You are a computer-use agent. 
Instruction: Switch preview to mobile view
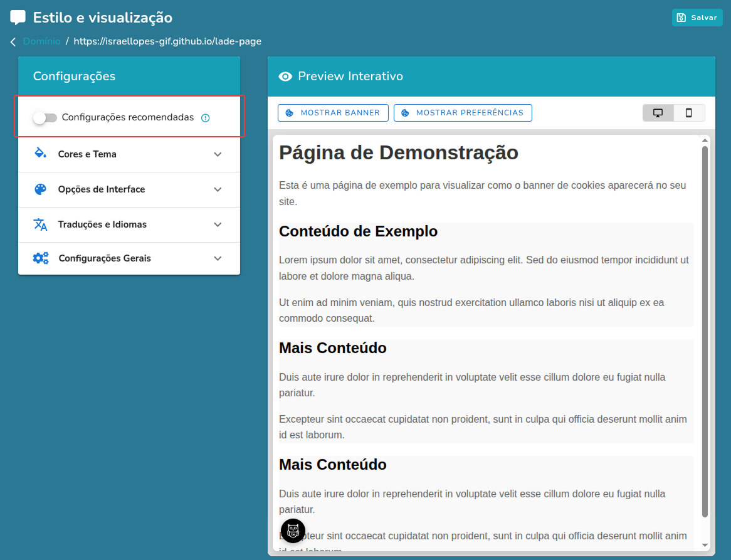click(x=690, y=113)
